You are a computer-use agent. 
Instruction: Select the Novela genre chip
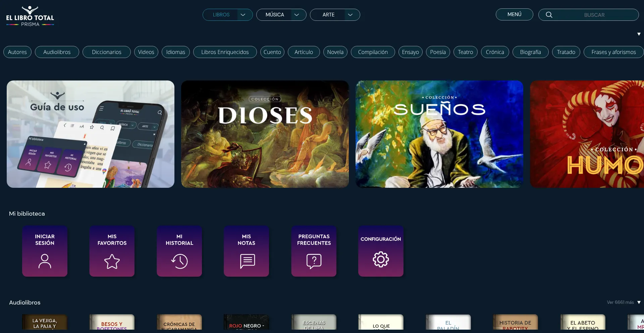click(335, 52)
